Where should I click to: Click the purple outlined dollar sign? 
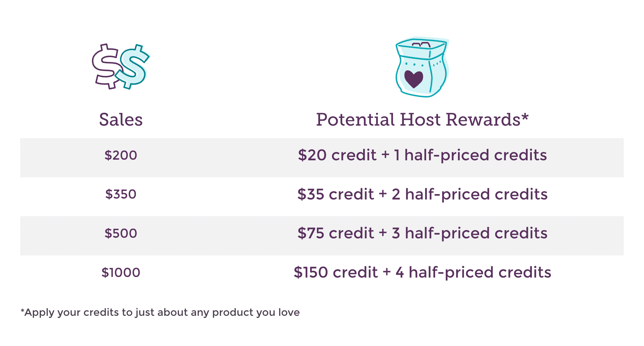pos(107,67)
